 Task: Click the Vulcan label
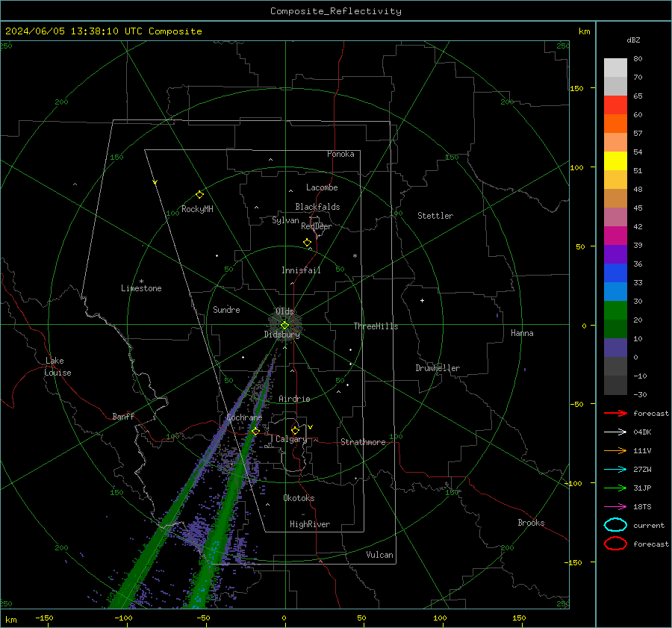coord(379,555)
